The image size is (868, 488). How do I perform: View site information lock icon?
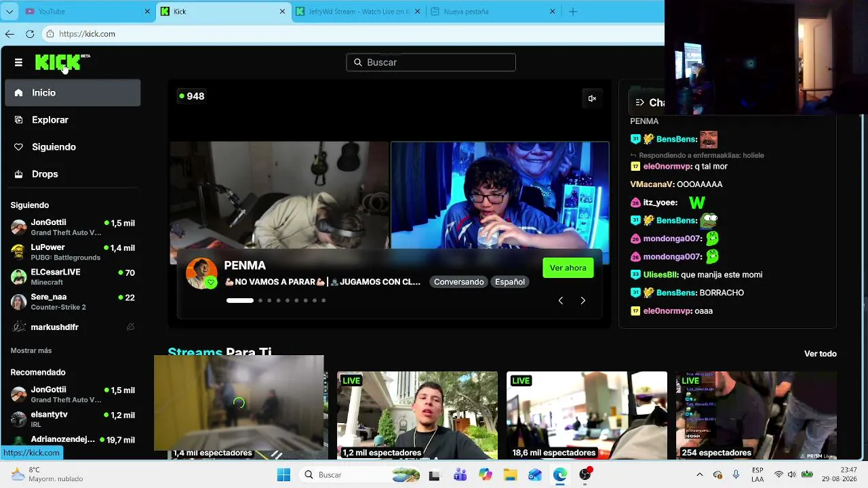point(50,34)
